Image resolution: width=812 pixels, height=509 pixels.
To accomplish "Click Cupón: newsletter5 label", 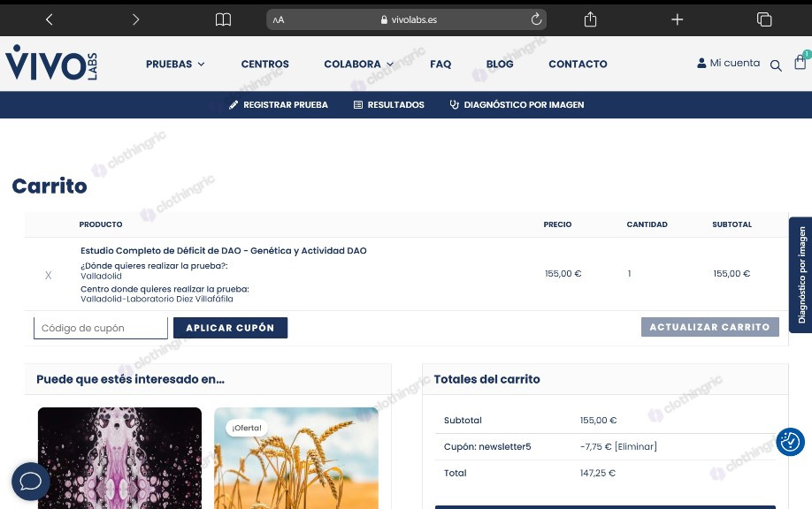I will coord(487,446).
